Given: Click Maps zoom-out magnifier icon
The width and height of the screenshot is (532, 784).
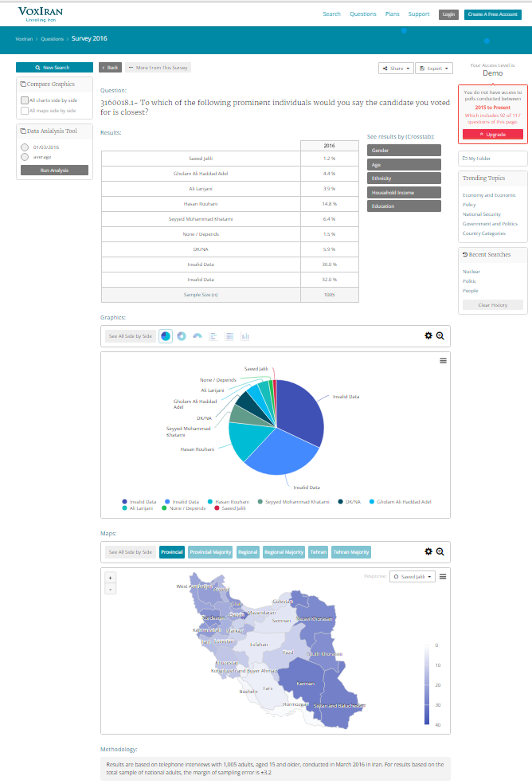Looking at the screenshot, I should click(440, 551).
